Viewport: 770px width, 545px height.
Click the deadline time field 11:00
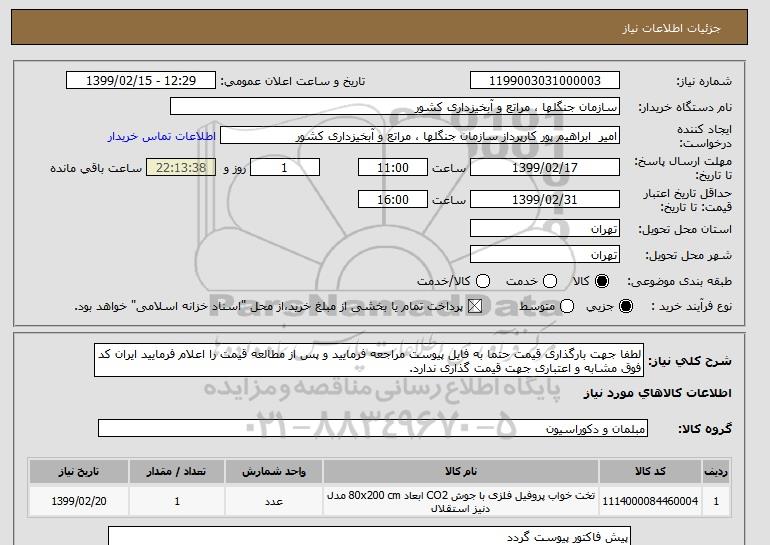[393, 167]
